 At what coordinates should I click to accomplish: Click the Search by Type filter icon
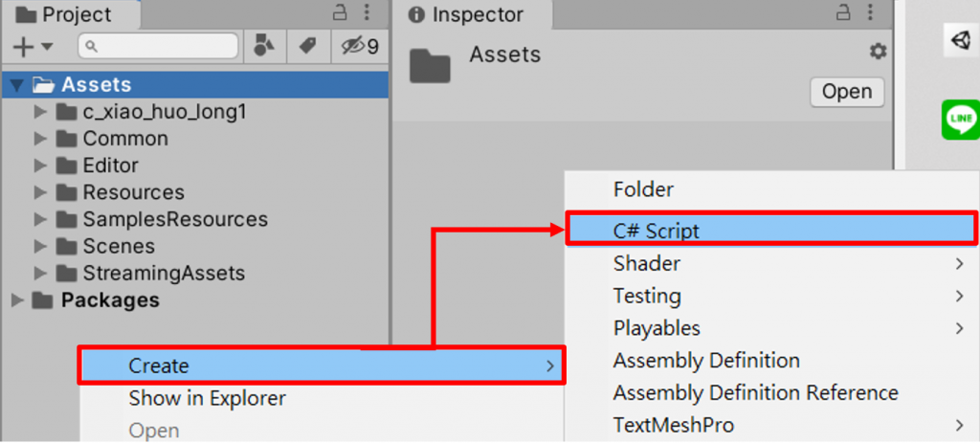pos(262,46)
